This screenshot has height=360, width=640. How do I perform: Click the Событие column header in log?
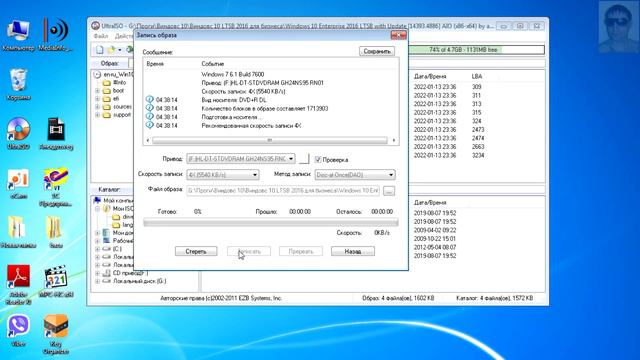pos(213,64)
